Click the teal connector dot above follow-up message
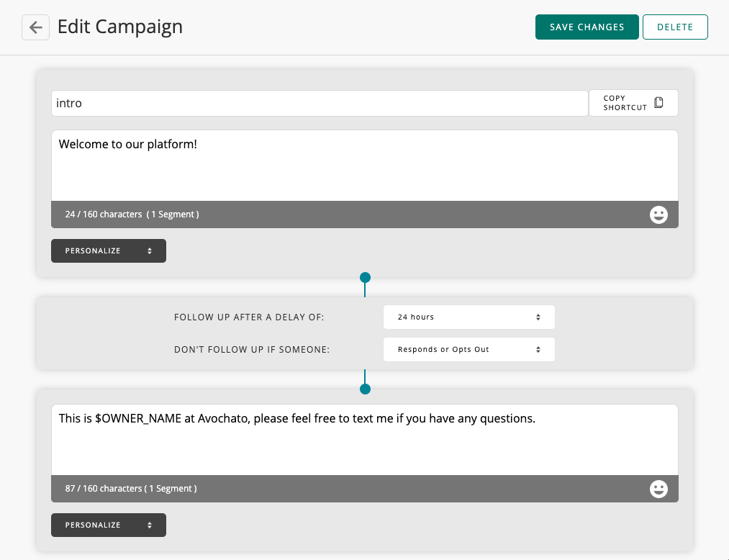 [x=365, y=389]
